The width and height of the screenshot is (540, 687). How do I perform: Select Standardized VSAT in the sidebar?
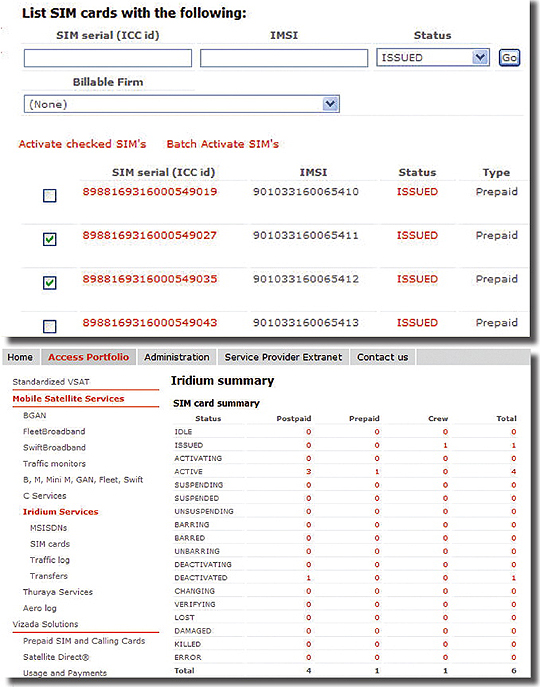tap(51, 382)
